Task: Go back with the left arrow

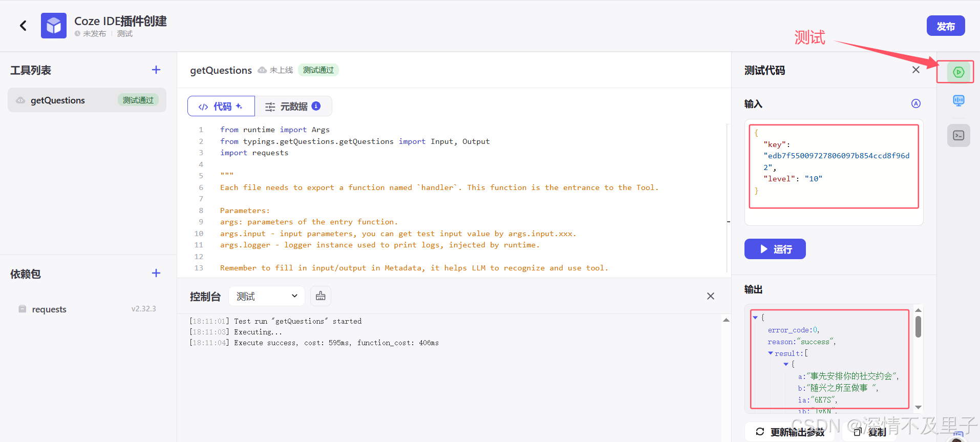Action: (23, 26)
